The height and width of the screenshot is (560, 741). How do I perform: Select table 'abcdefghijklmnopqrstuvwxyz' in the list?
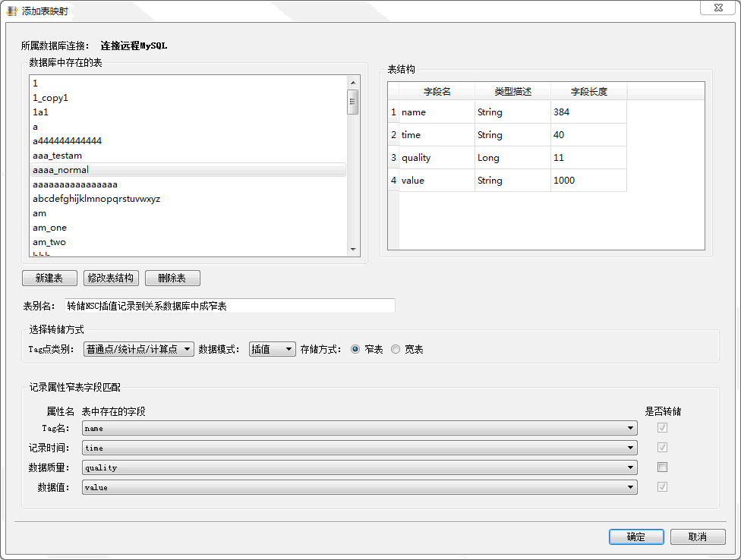(188, 199)
